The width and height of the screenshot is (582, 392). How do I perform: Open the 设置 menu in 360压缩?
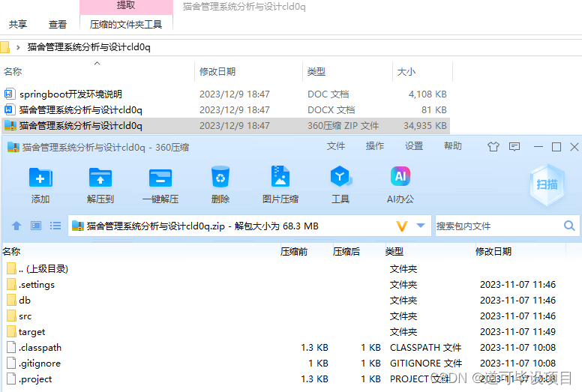[414, 146]
